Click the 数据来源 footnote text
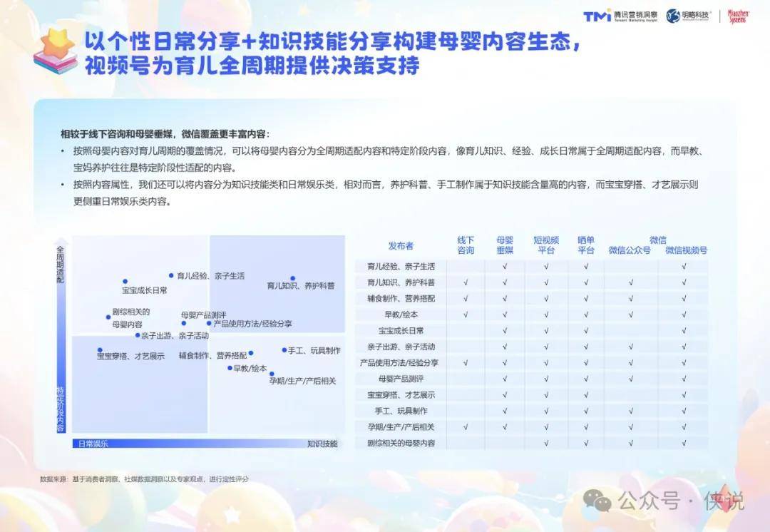The height and width of the screenshot is (532, 770). click(x=144, y=479)
